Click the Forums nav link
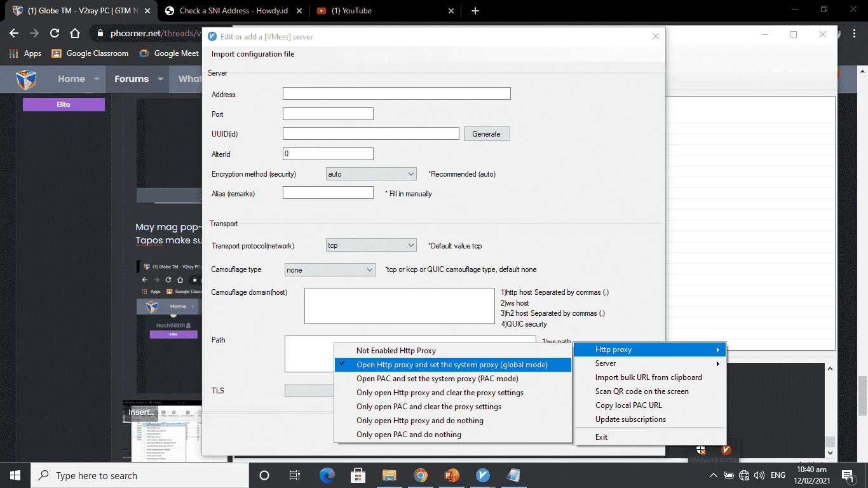 point(132,79)
